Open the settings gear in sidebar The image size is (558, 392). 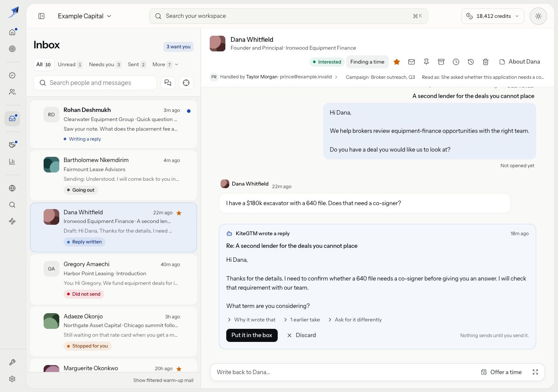pos(12,379)
